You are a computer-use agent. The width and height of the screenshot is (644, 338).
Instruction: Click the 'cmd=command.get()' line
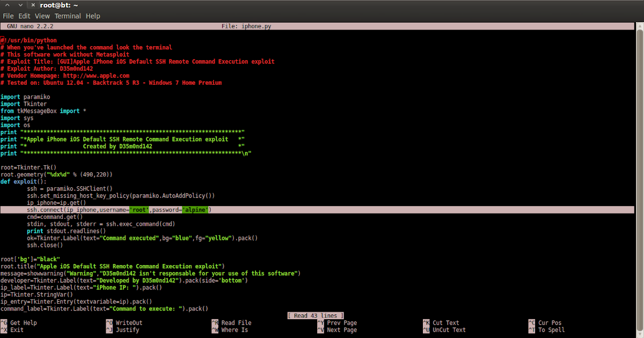point(55,217)
